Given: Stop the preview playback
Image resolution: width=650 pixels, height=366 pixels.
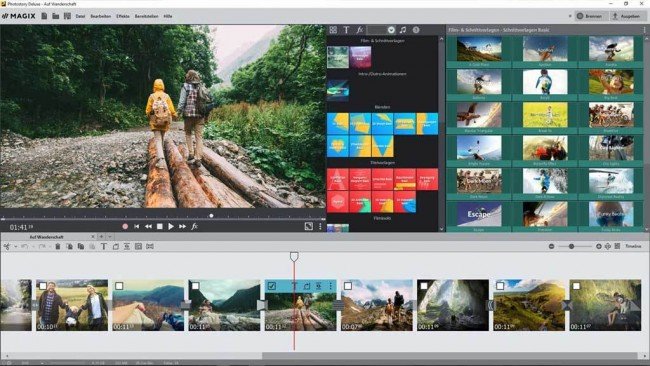Looking at the screenshot, I should (160, 227).
